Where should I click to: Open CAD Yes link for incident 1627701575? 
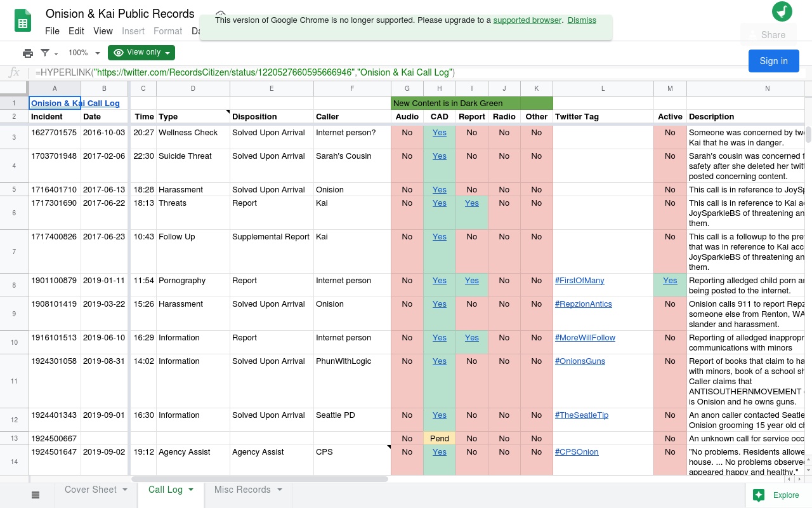click(439, 132)
